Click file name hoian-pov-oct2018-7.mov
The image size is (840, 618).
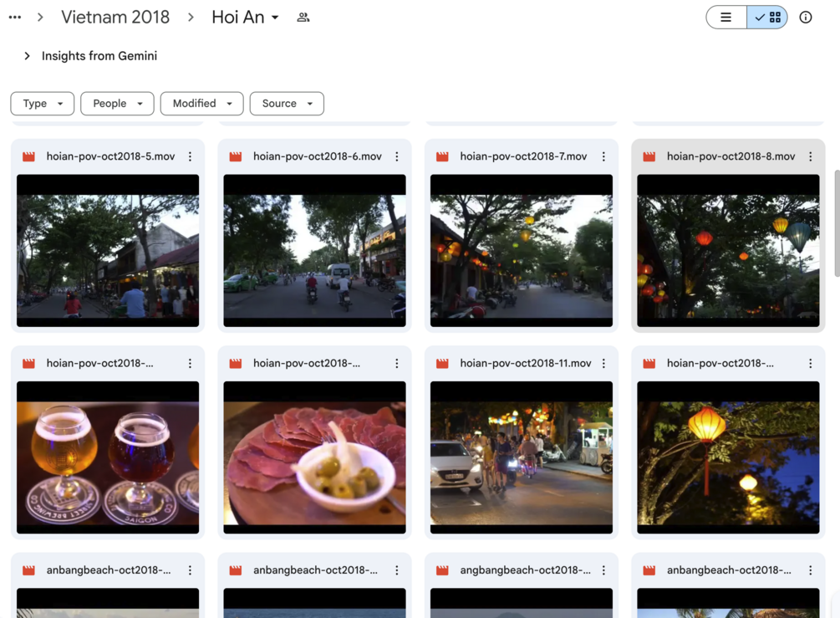[x=523, y=156]
